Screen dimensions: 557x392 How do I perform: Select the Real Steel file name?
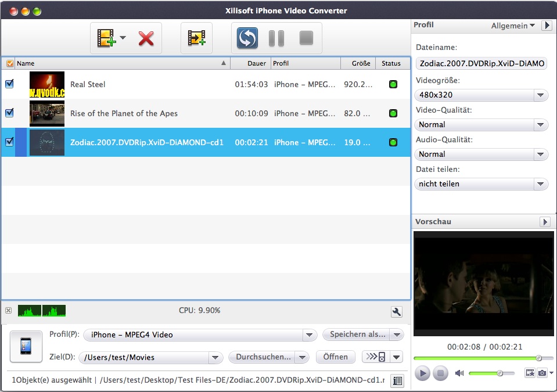click(x=88, y=85)
